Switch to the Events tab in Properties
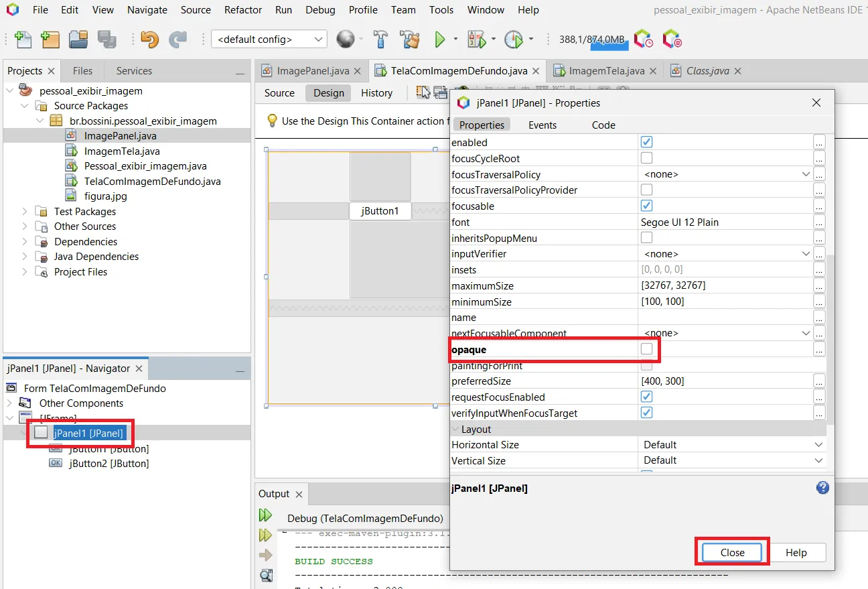868x589 pixels. [x=542, y=125]
